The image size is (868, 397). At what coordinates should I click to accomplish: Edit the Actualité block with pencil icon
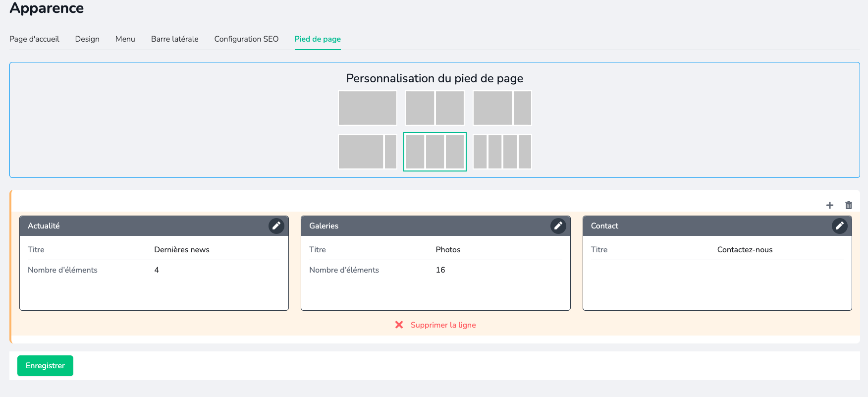click(x=276, y=226)
